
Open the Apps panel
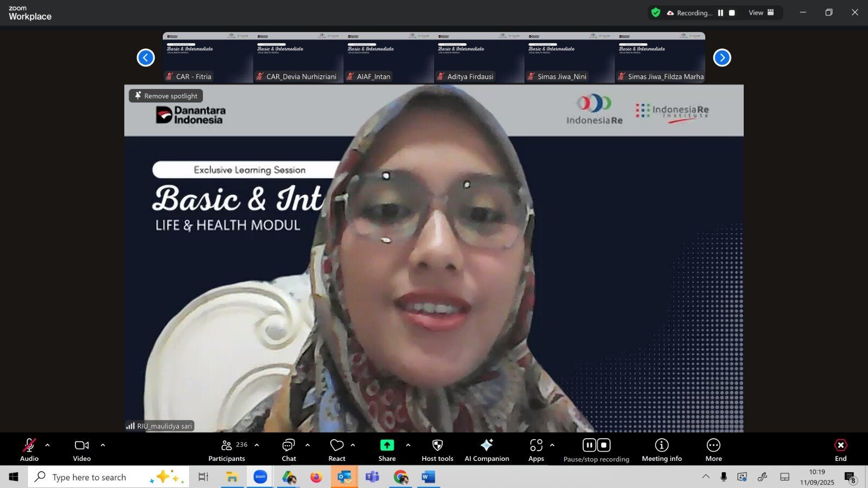pos(536,450)
